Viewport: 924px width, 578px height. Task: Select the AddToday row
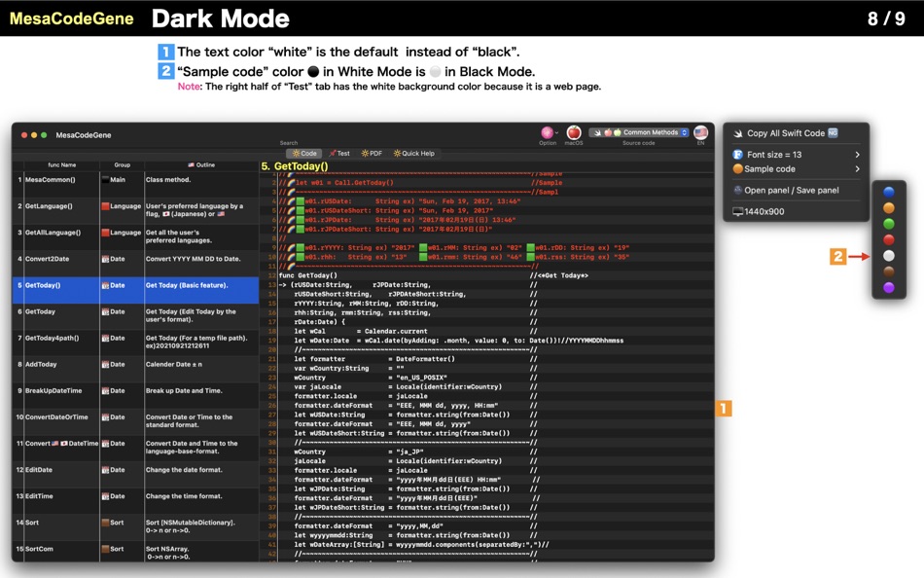coord(135,369)
